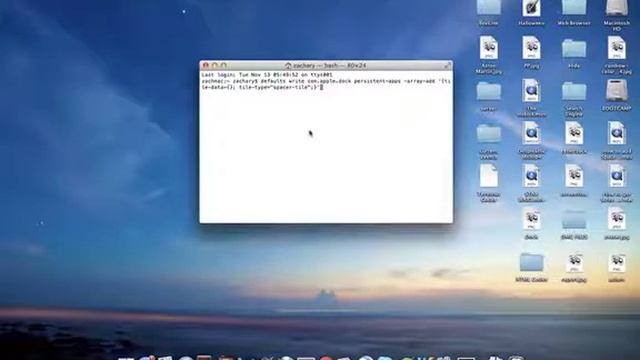Select the PP.jpg image file
The image size is (640, 360).
coord(531,48)
